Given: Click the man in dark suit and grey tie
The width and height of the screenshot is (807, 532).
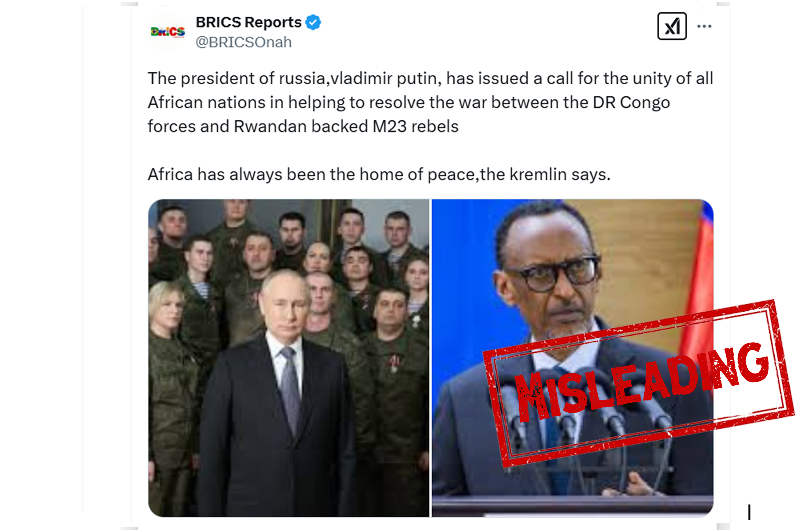Looking at the screenshot, I should (276, 394).
